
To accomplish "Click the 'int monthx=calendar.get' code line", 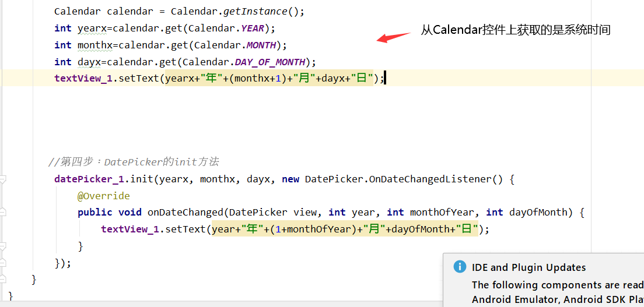I will (x=170, y=45).
